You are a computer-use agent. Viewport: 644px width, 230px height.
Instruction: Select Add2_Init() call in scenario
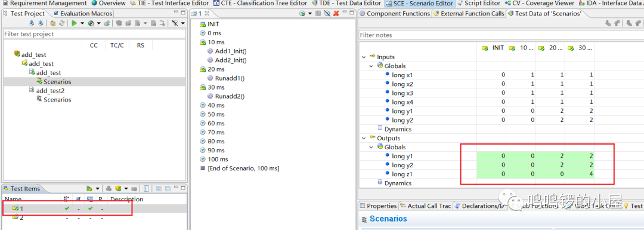tap(227, 60)
